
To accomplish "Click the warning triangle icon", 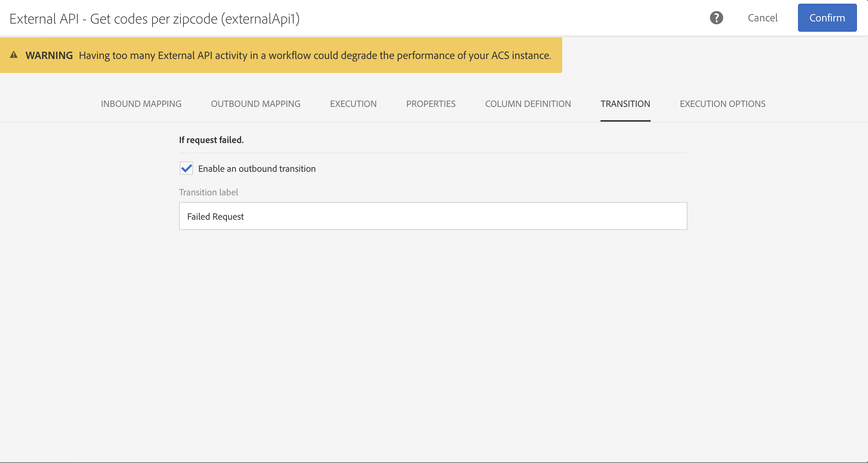I will point(14,55).
